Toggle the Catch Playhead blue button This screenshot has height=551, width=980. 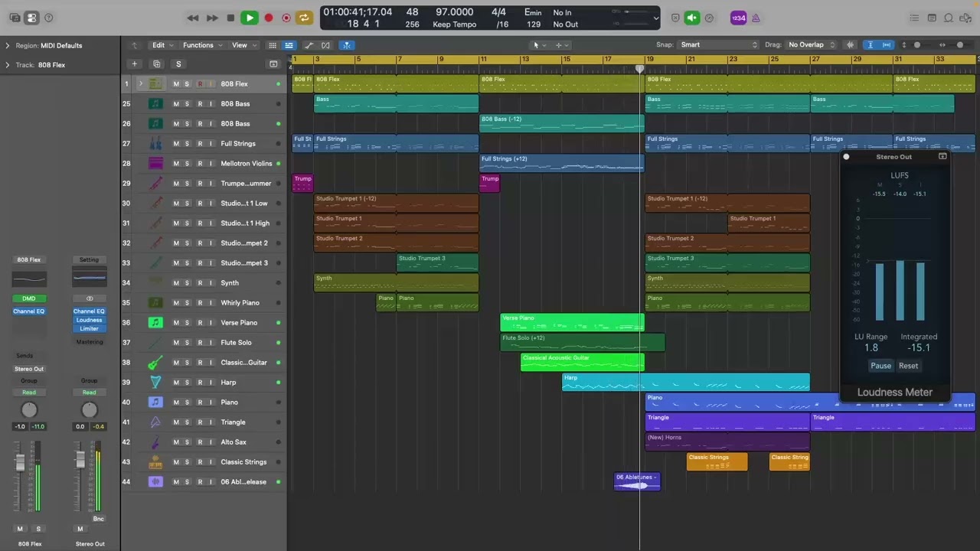pos(346,45)
